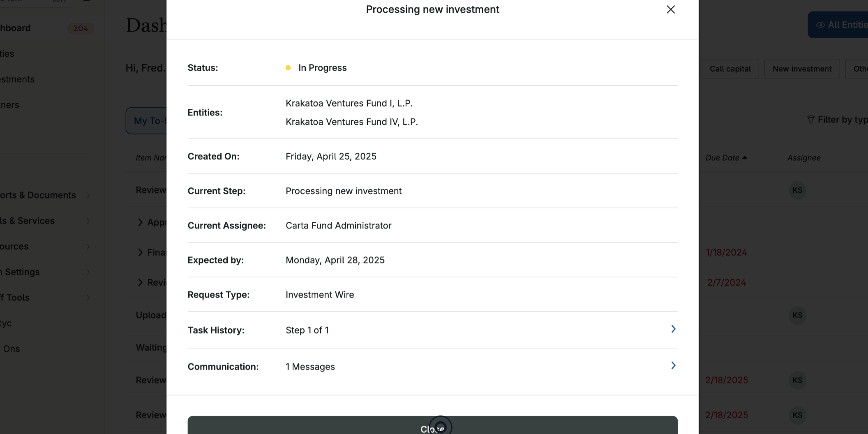Screen dimensions: 868x434
Task: Click the sort arrow on Due Date column
Action: tap(745, 157)
